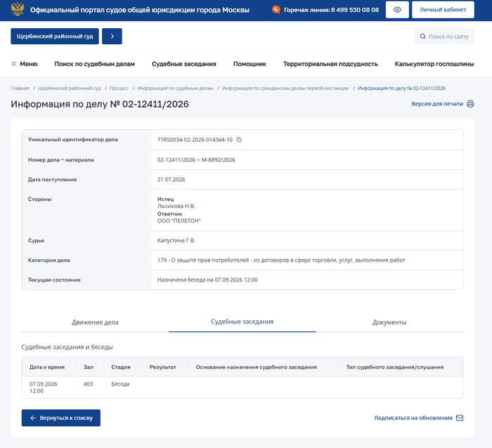Click defendant ООО "ПЕЛЕТОН"

pyautogui.click(x=179, y=221)
